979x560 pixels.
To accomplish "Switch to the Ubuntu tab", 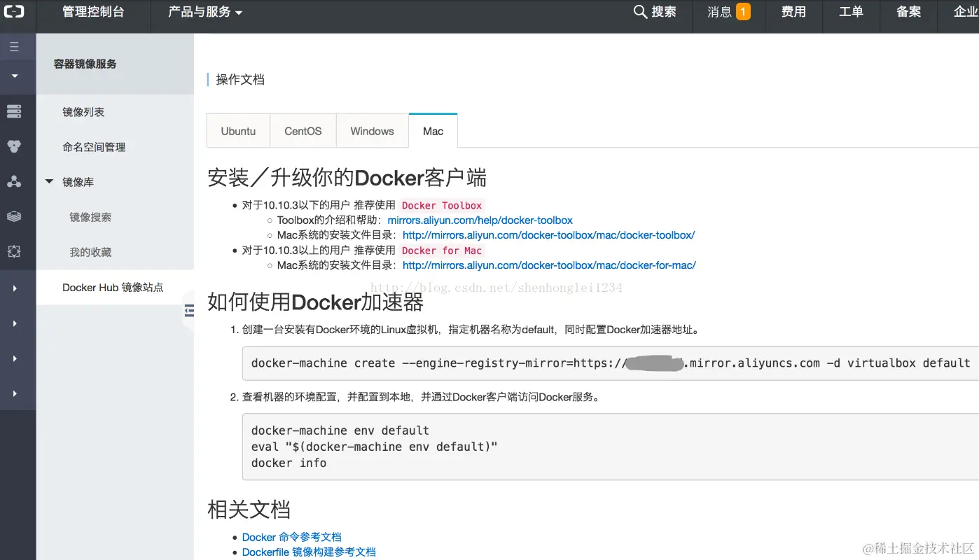I will [x=238, y=131].
